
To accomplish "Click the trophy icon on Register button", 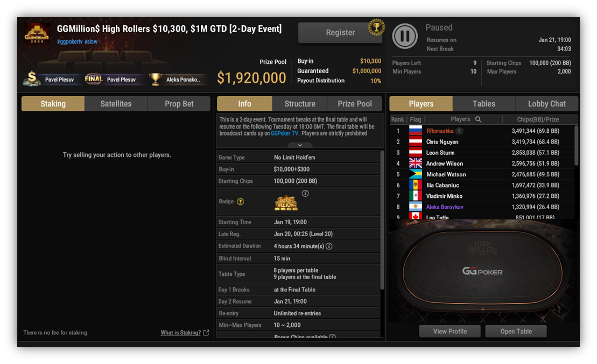I will pos(376,27).
